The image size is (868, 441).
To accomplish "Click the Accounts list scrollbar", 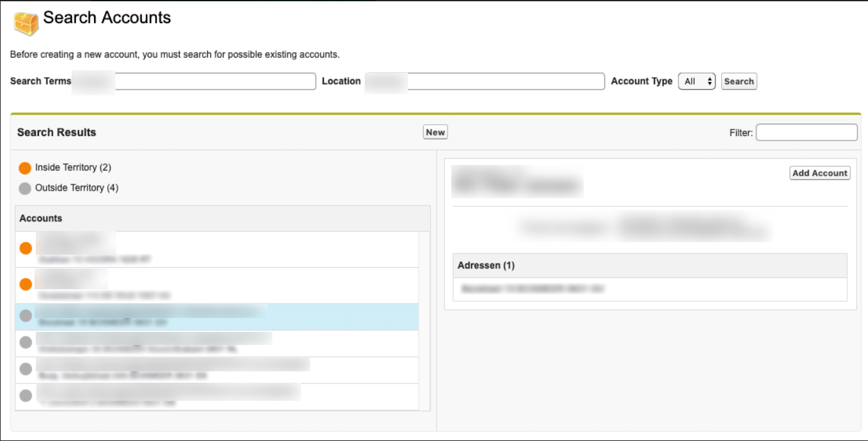I will 424,320.
